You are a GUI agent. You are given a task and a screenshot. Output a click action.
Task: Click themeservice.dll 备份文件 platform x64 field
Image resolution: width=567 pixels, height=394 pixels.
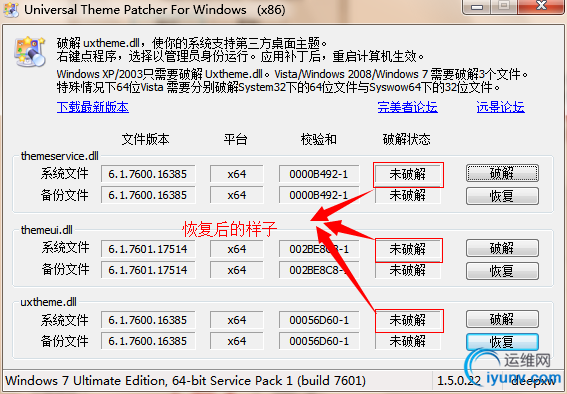pyautogui.click(x=237, y=195)
